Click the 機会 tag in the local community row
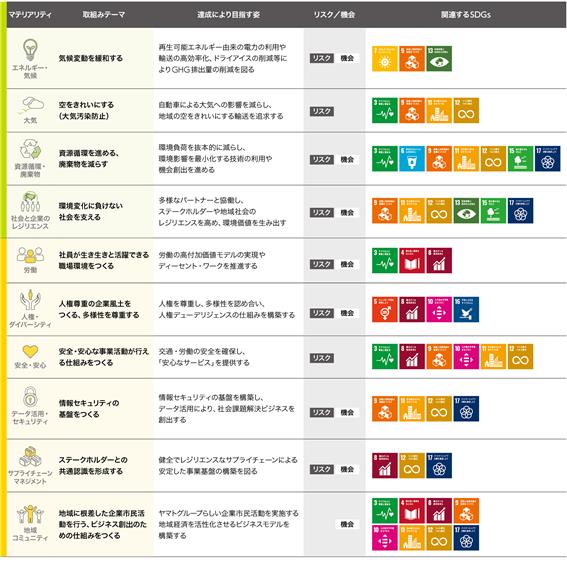 347,524
